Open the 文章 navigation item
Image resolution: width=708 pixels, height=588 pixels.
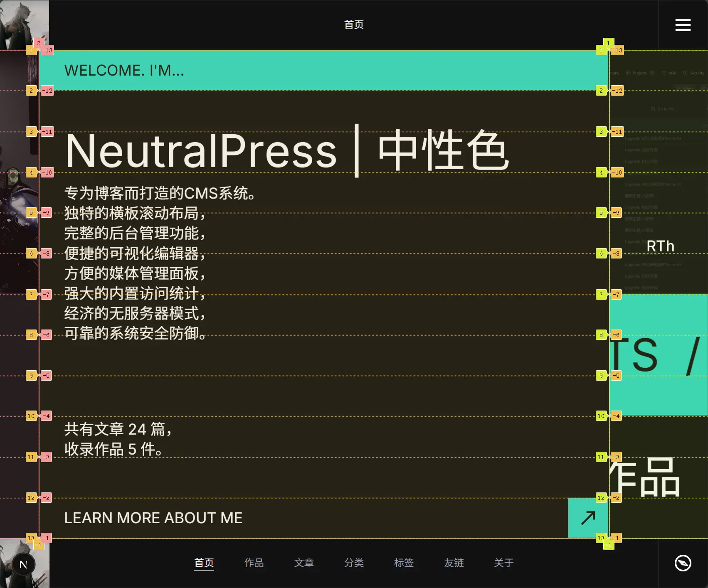tap(304, 563)
